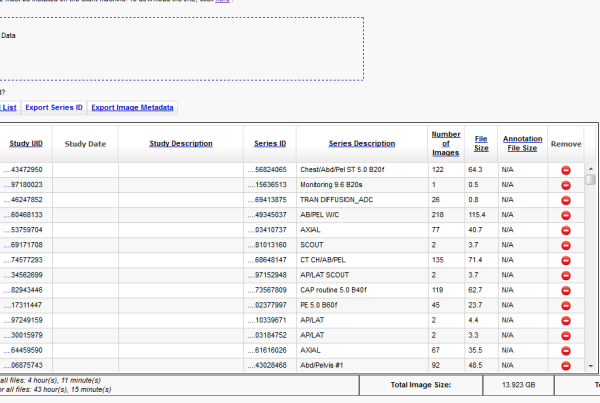Sort by File Size column
Viewport: 600px width, 403px height.
point(481,144)
